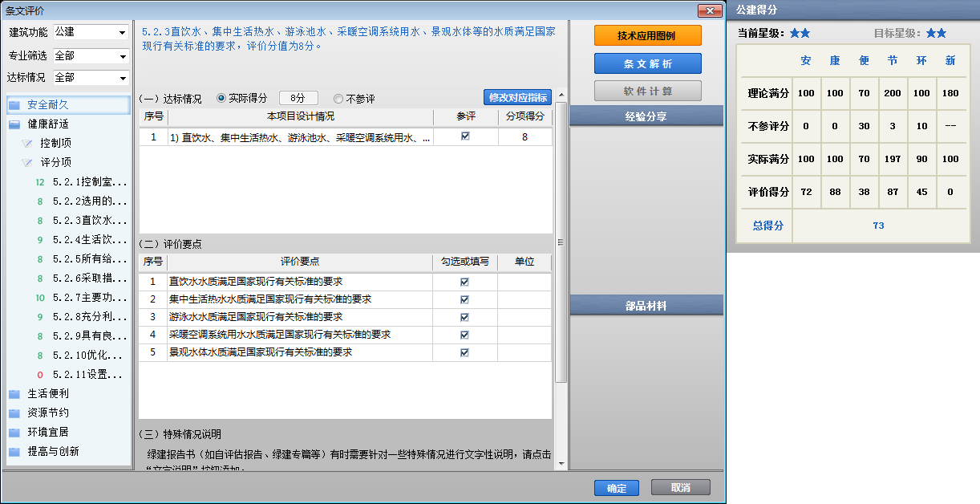Click the 确定 button
The image size is (980, 504).
(617, 488)
